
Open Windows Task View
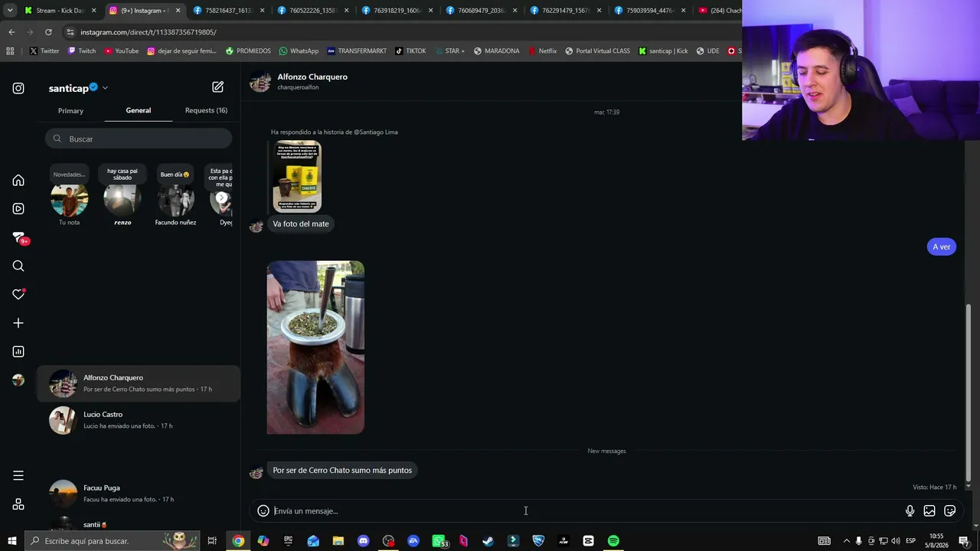tap(212, 541)
